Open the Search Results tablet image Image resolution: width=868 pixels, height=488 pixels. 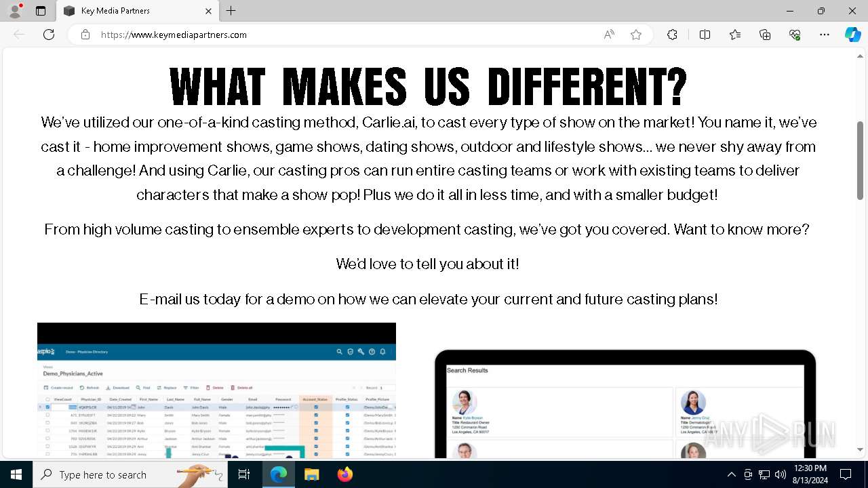click(625, 404)
